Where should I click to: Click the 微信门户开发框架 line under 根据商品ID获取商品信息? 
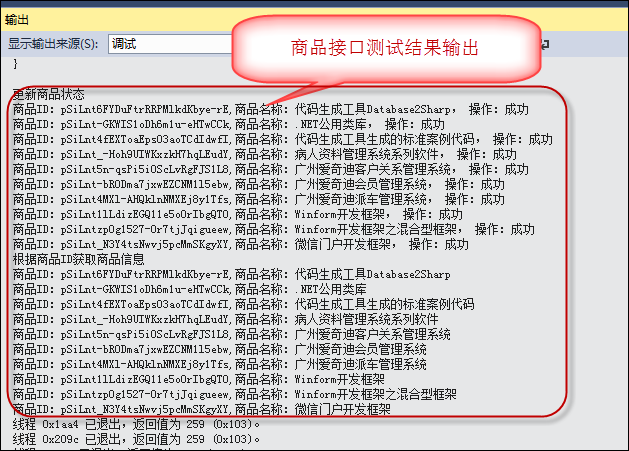(x=202, y=409)
